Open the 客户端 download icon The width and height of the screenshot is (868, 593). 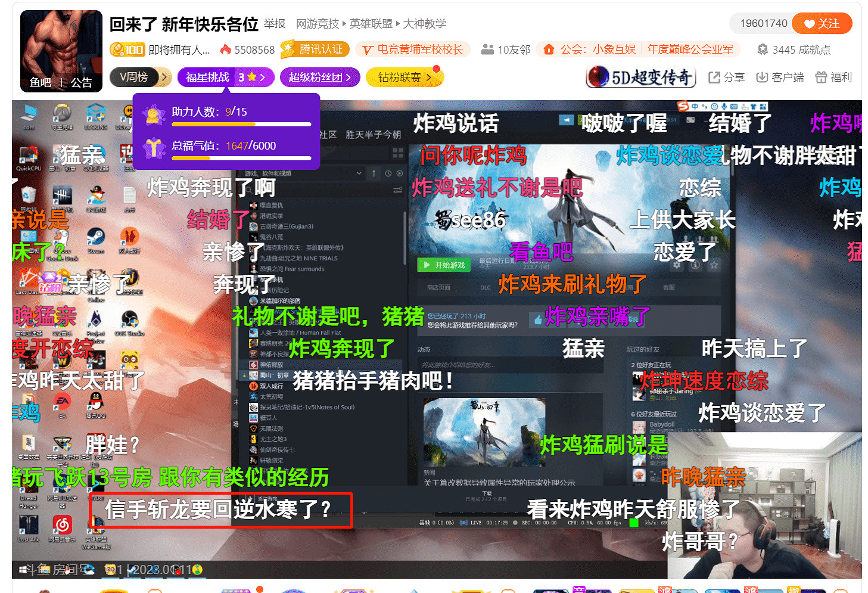pos(762,77)
